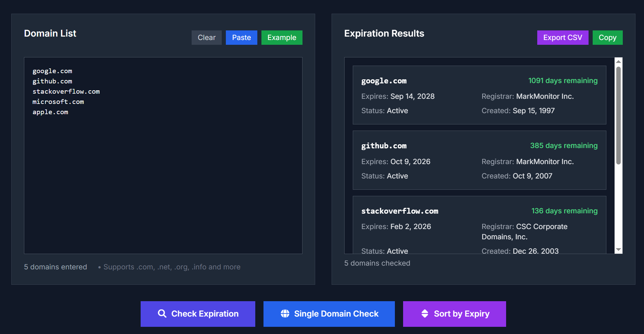Run the Check Expiration button
The height and width of the screenshot is (334, 644).
pyautogui.click(x=198, y=314)
